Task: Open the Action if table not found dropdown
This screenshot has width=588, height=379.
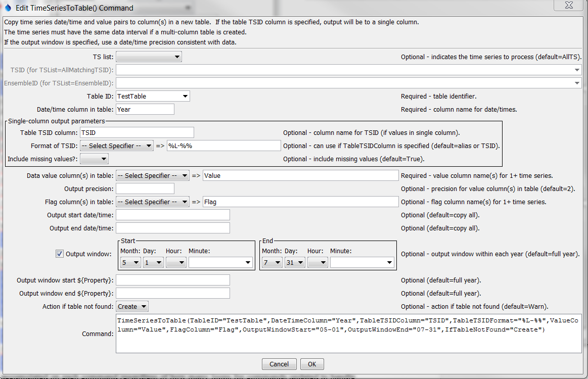Action: (132, 306)
